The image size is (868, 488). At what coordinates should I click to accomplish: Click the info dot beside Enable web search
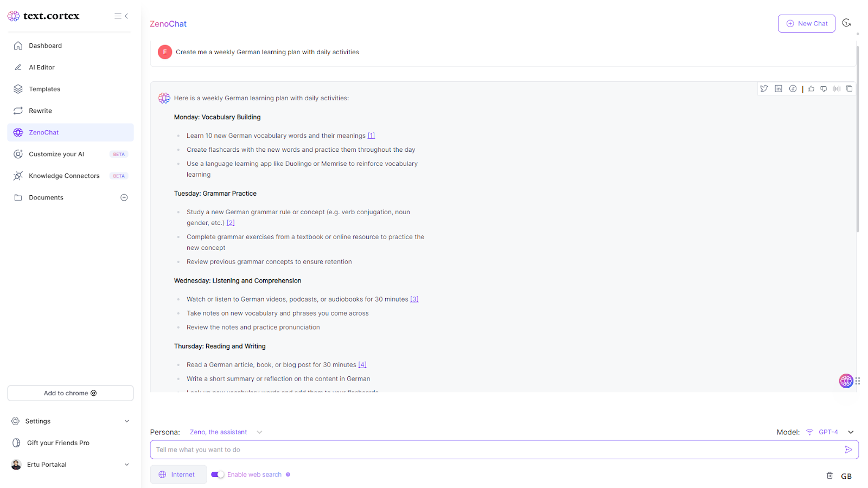click(x=288, y=475)
